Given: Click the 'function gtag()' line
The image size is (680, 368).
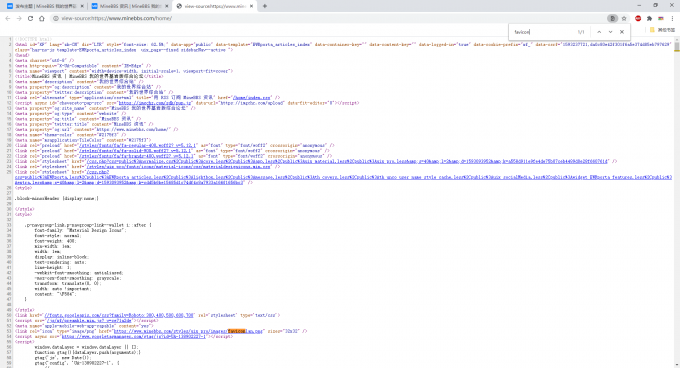Looking at the screenshot, I should click(x=87, y=352).
